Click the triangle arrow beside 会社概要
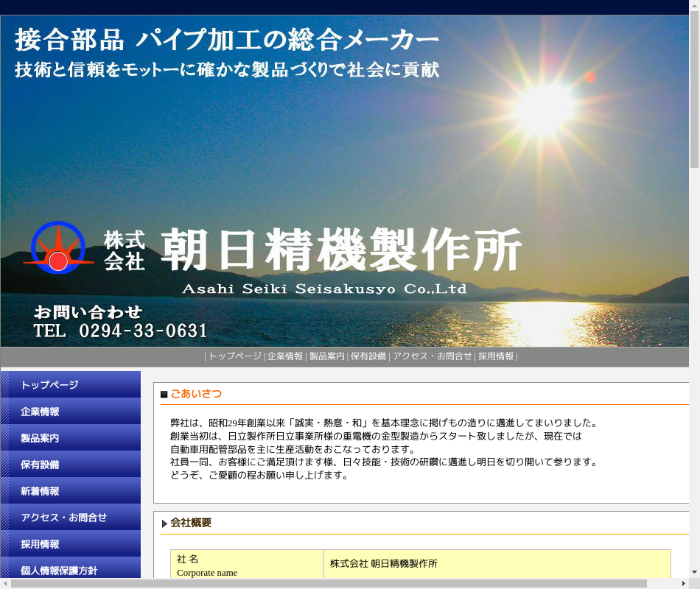 pos(164,523)
